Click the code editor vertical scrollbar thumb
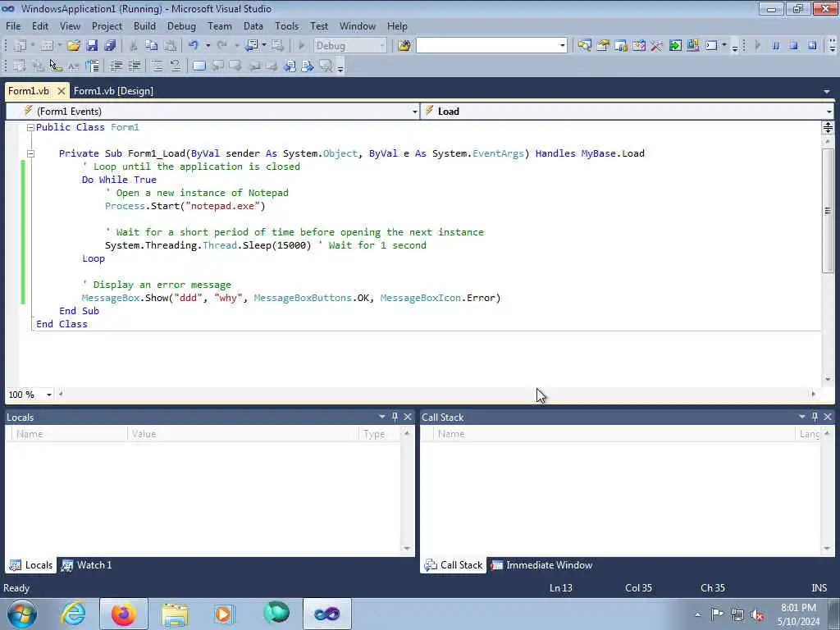 tap(828, 211)
